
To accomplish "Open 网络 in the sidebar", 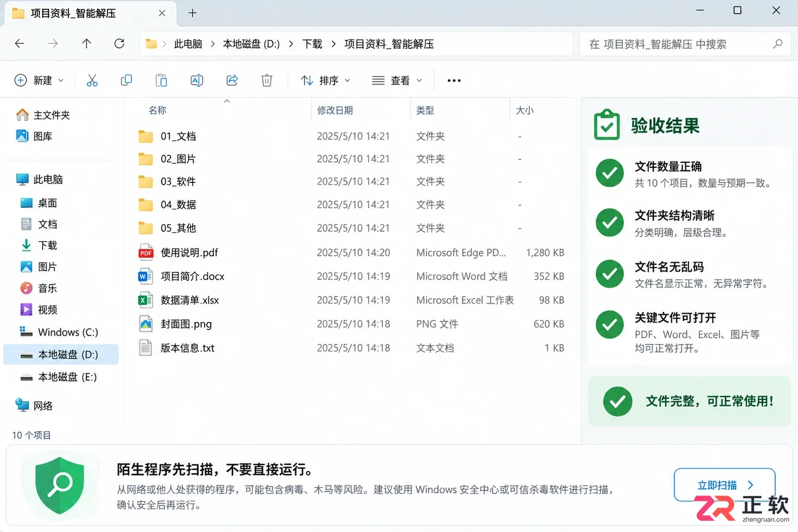I will (34, 406).
